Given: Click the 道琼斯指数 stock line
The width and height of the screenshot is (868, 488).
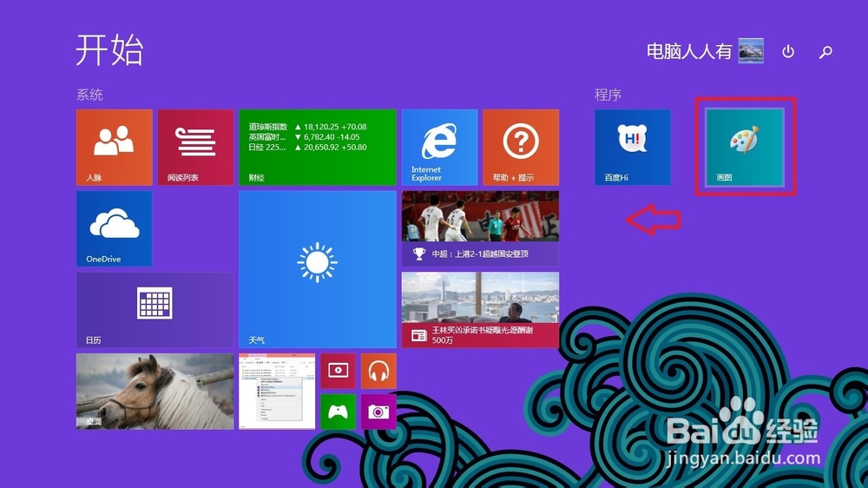Looking at the screenshot, I should pyautogui.click(x=308, y=127).
